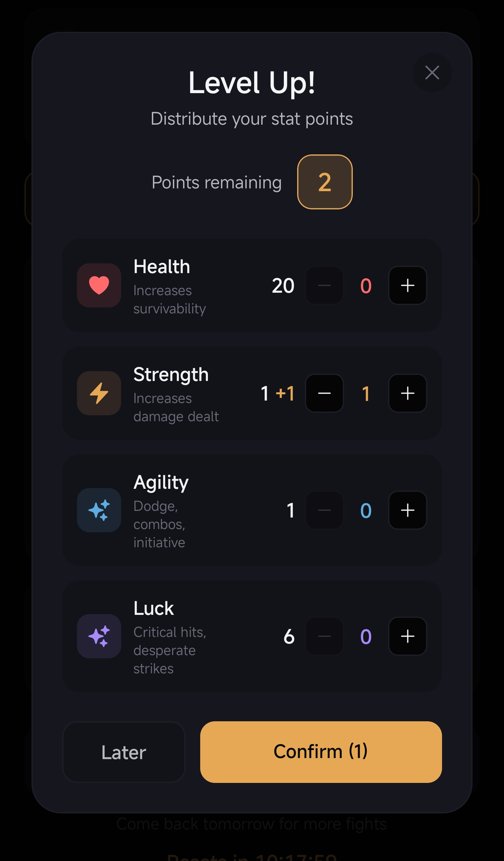Image resolution: width=504 pixels, height=861 pixels.
Task: Click the disabled Luck minus button
Action: [324, 636]
